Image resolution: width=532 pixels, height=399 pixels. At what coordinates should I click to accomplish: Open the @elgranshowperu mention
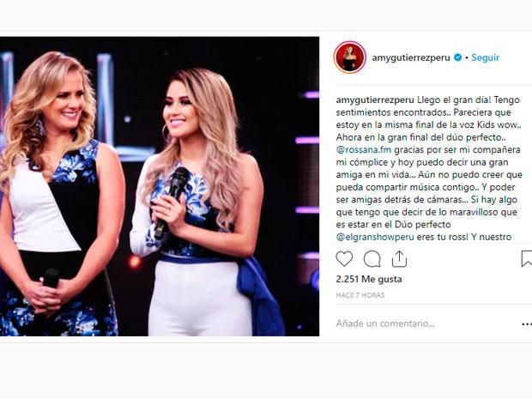click(375, 237)
